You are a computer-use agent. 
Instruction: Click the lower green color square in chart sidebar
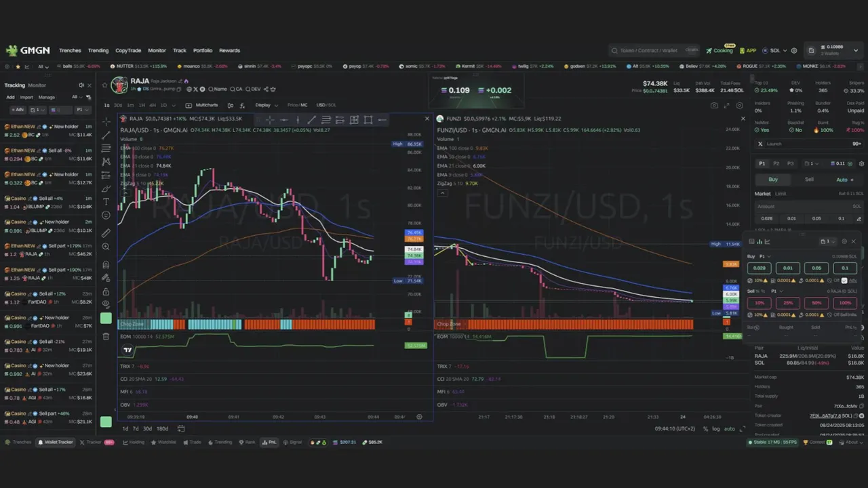point(106,422)
